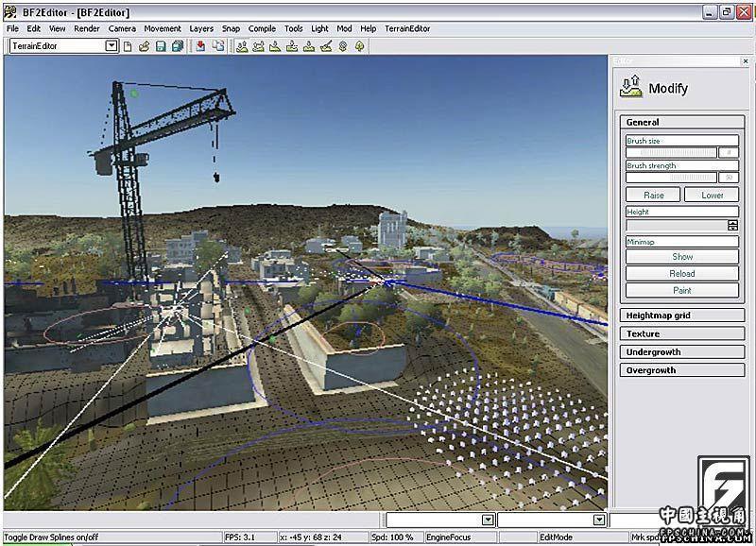Collapse the General section
This screenshot has height=546, width=756.
click(x=682, y=122)
